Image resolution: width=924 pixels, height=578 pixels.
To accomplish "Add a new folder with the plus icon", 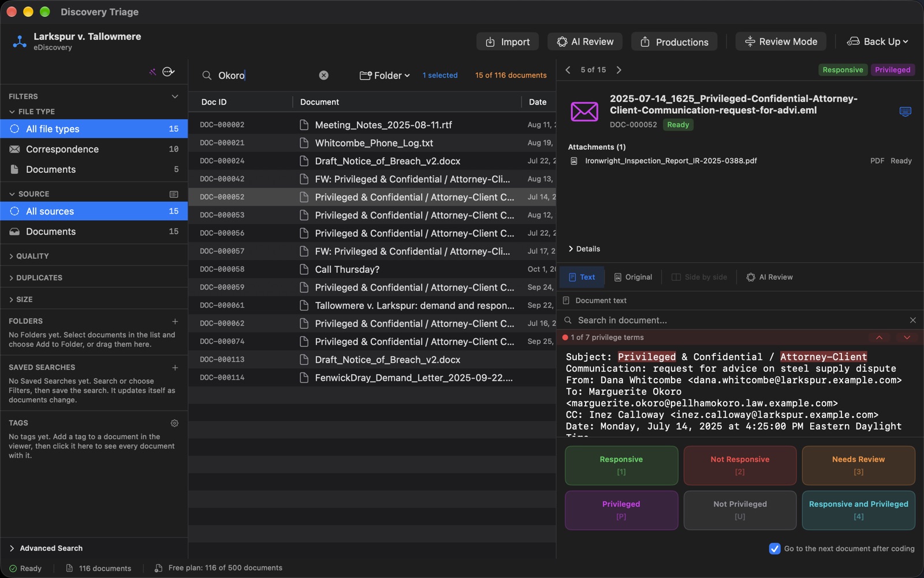I will (x=175, y=321).
